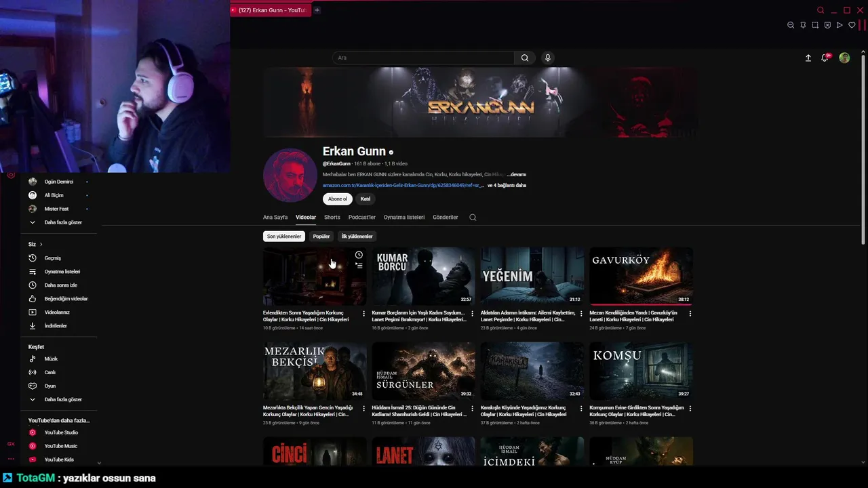Open options menu for Komşumun Evine Girdikten video
Screen dimensions: 868x488
point(690,409)
